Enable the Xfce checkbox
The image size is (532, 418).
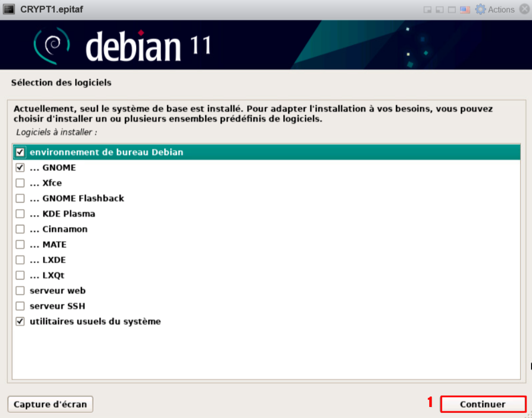[20, 183]
